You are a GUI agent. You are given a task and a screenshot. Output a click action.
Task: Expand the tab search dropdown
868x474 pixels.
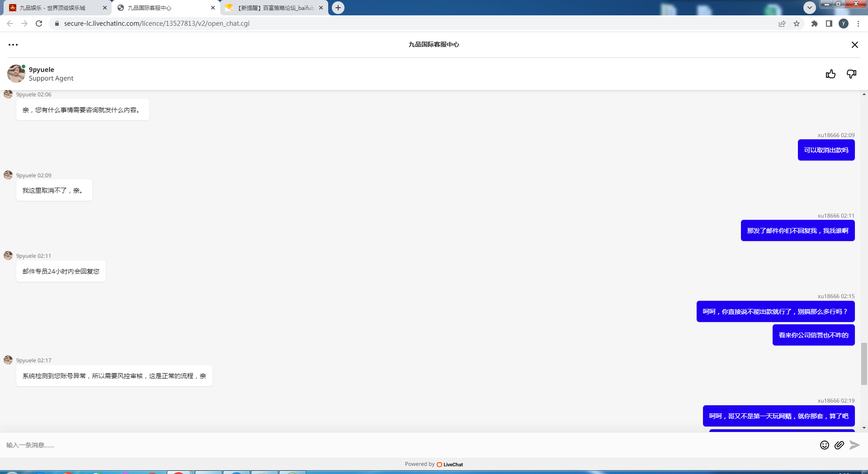pyautogui.click(x=809, y=8)
